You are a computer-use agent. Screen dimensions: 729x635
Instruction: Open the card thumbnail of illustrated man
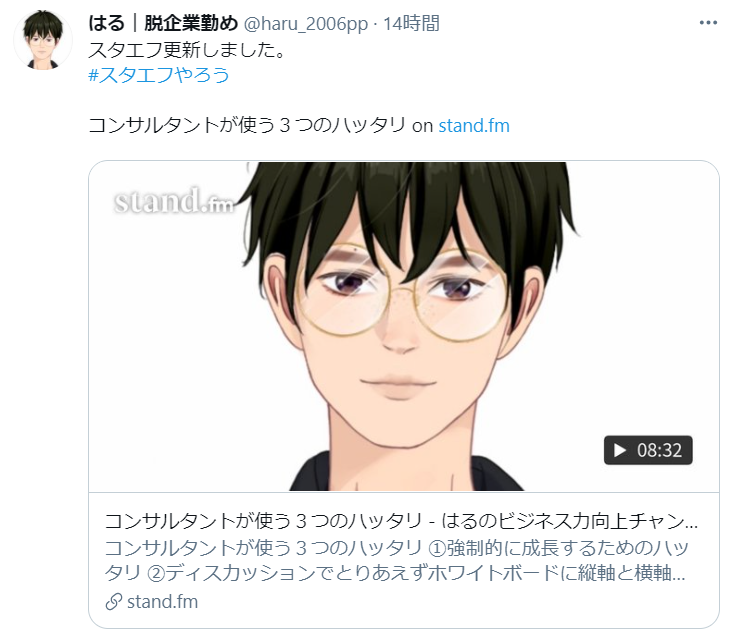(x=404, y=326)
